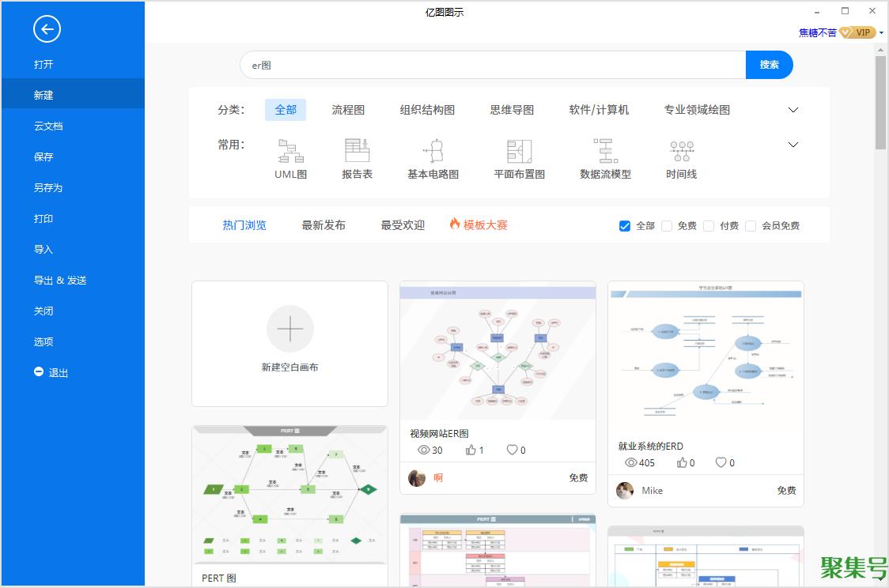Viewport: 889px width, 588px height.
Task: Enable the 免费 filter checkbox
Action: tap(667, 226)
